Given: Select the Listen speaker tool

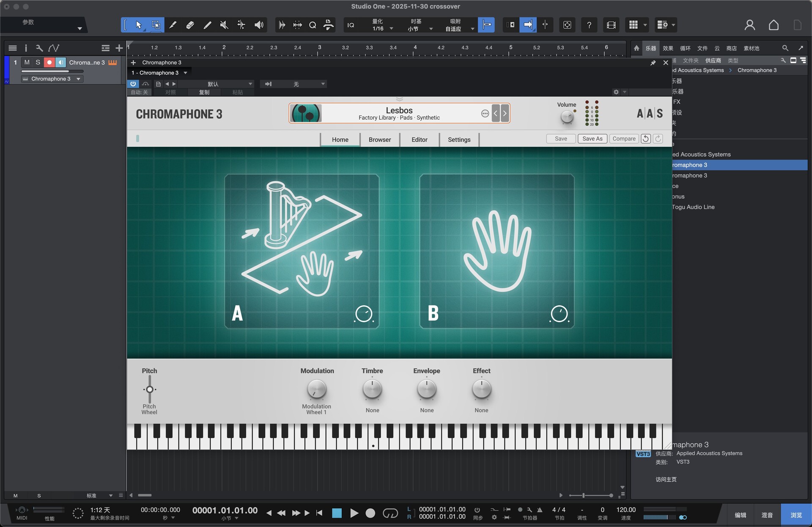Looking at the screenshot, I should point(259,25).
